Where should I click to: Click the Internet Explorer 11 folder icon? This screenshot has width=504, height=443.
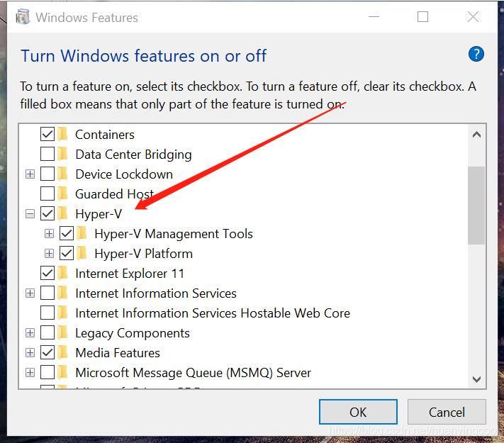tap(64, 273)
